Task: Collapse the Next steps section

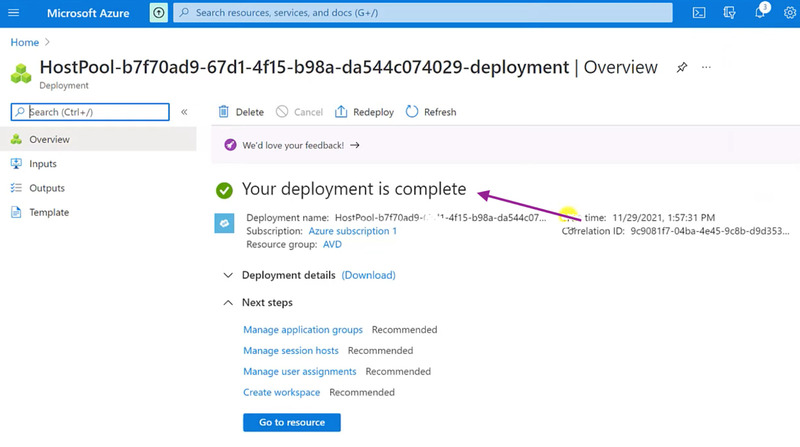Action: click(x=228, y=303)
